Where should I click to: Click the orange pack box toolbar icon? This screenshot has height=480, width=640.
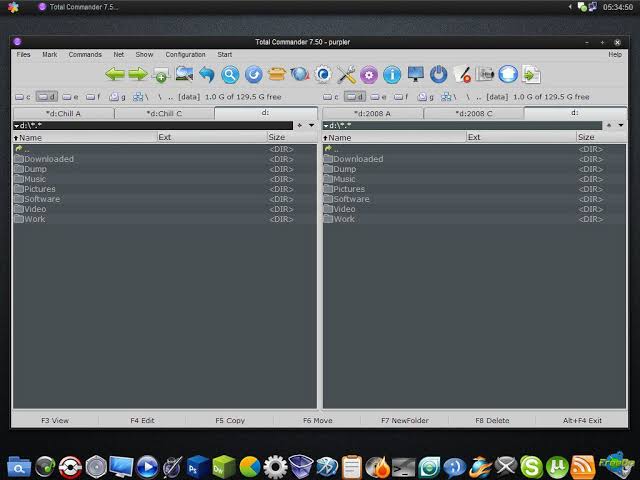(x=277, y=74)
